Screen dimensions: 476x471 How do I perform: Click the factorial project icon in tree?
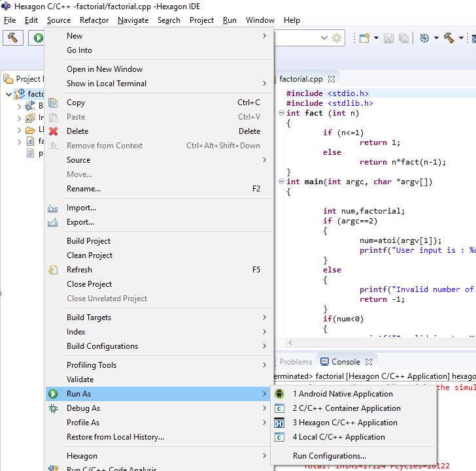pyautogui.click(x=20, y=93)
